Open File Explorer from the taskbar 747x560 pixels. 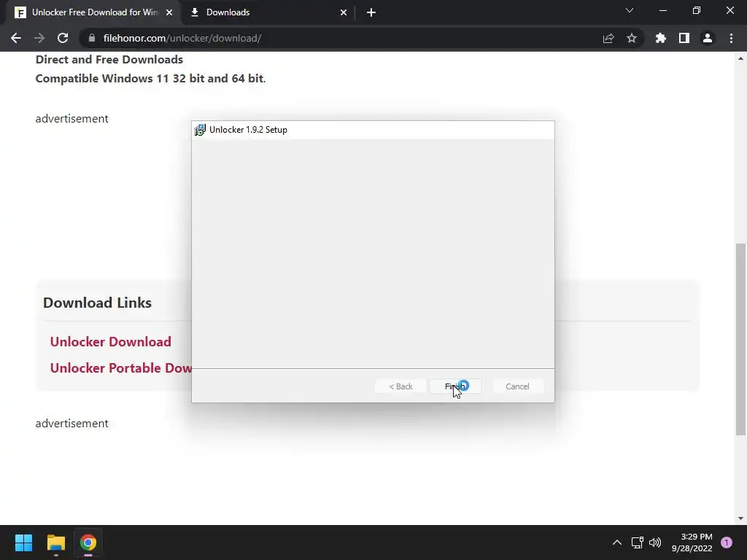(55, 542)
